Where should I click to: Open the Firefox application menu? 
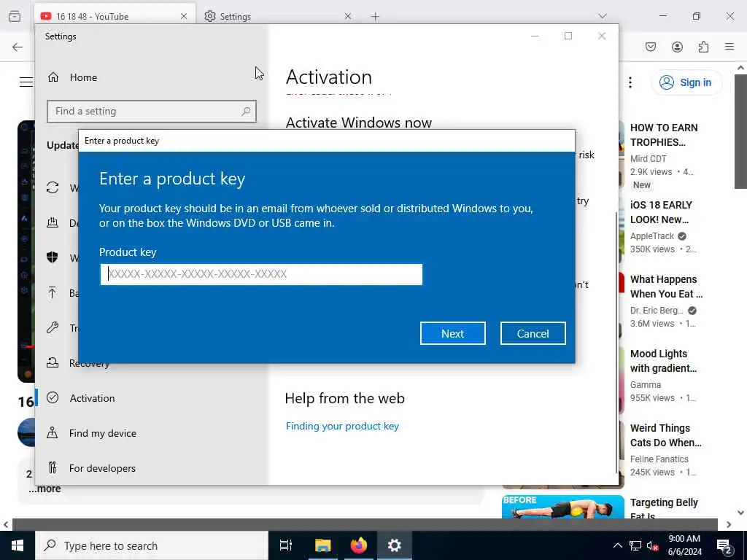point(729,47)
